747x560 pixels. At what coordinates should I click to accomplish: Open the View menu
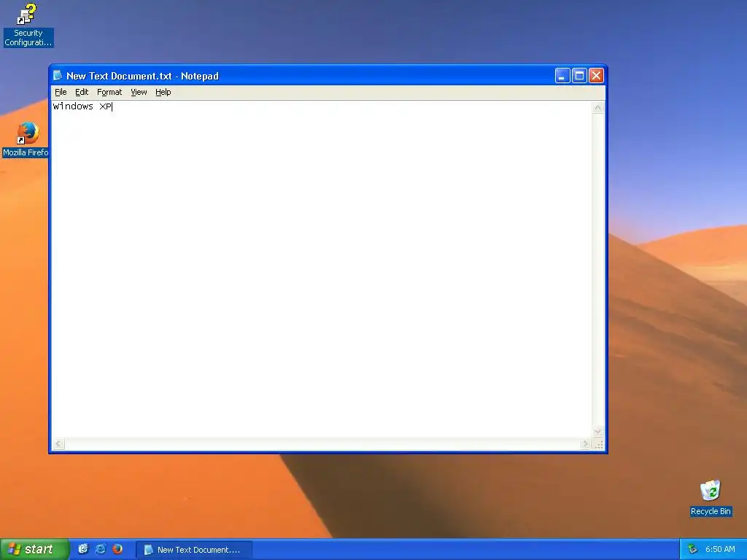(139, 92)
